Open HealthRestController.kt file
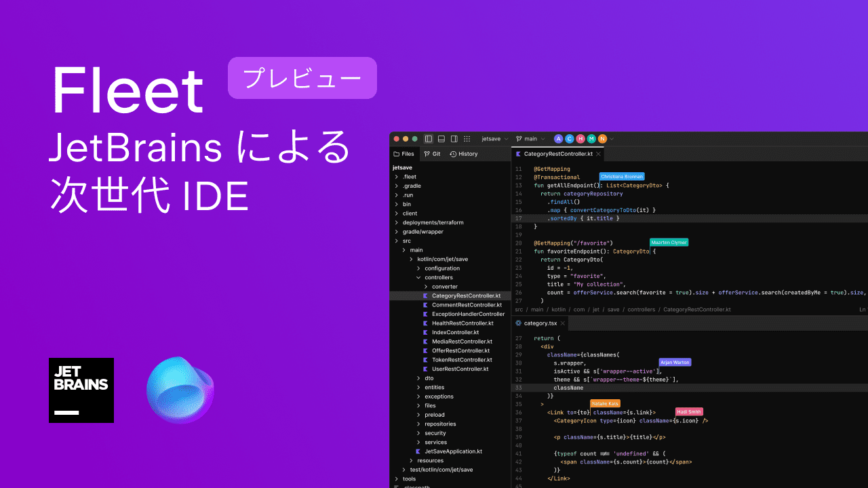This screenshot has height=488, width=868. point(462,323)
